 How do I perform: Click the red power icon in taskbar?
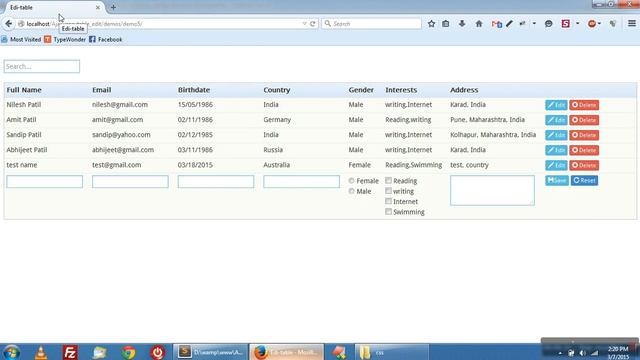158,352
